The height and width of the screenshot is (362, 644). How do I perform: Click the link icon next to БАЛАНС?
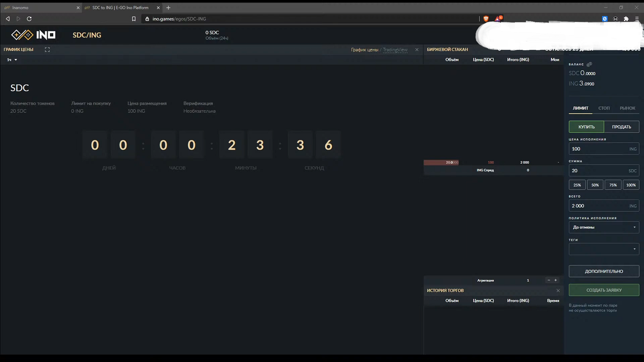coord(589,64)
